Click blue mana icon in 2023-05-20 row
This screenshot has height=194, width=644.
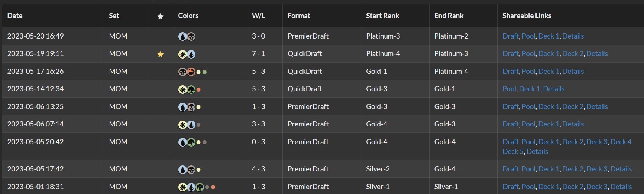point(182,36)
